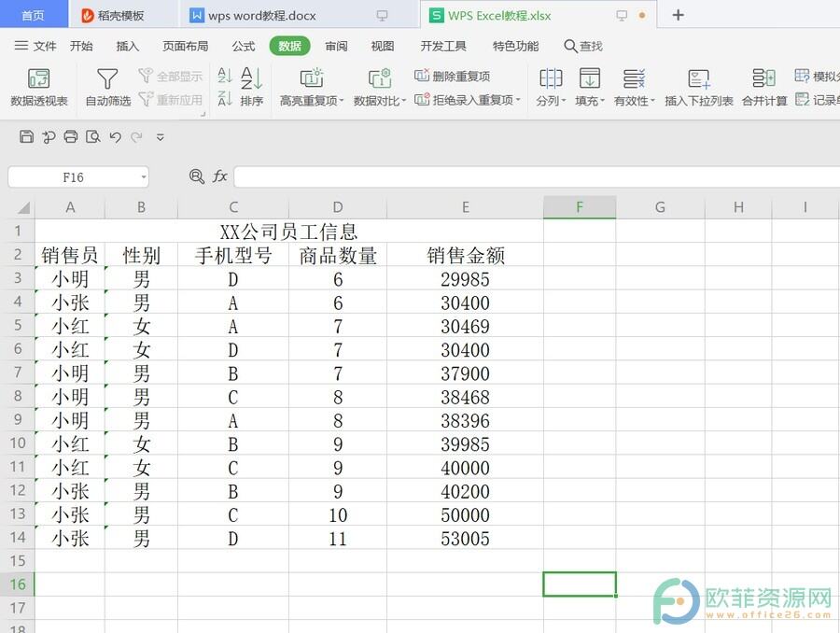840x633 pixels.
Task: Expand the Validation (有效性) dropdown arrow
Action: coord(653,100)
